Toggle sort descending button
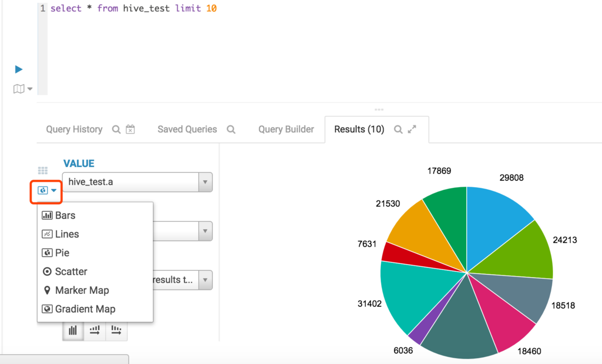The width and height of the screenshot is (602, 364). point(116,330)
